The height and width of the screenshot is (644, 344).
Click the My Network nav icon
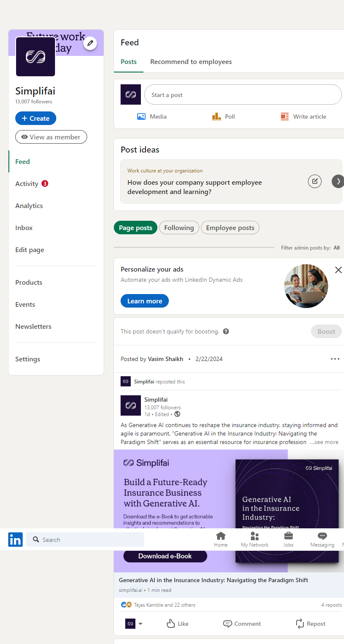[255, 536]
